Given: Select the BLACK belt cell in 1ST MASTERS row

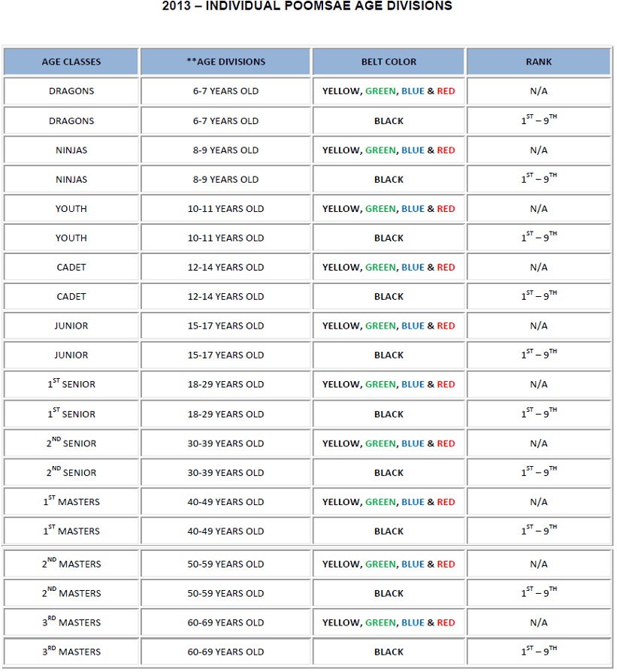Looking at the screenshot, I should 389,531.
